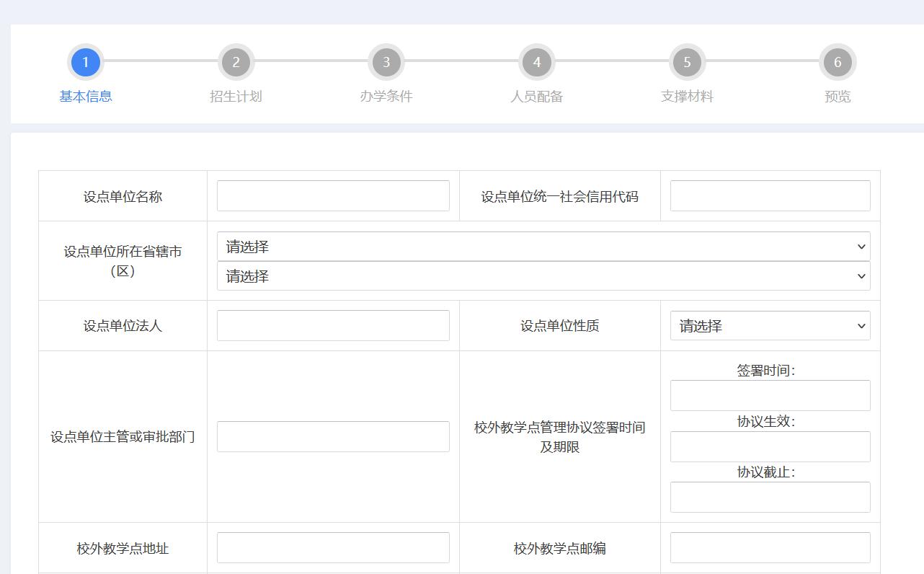Click step 1 circle labeled 基本信息
Screen dimensions: 924x574
(85, 62)
